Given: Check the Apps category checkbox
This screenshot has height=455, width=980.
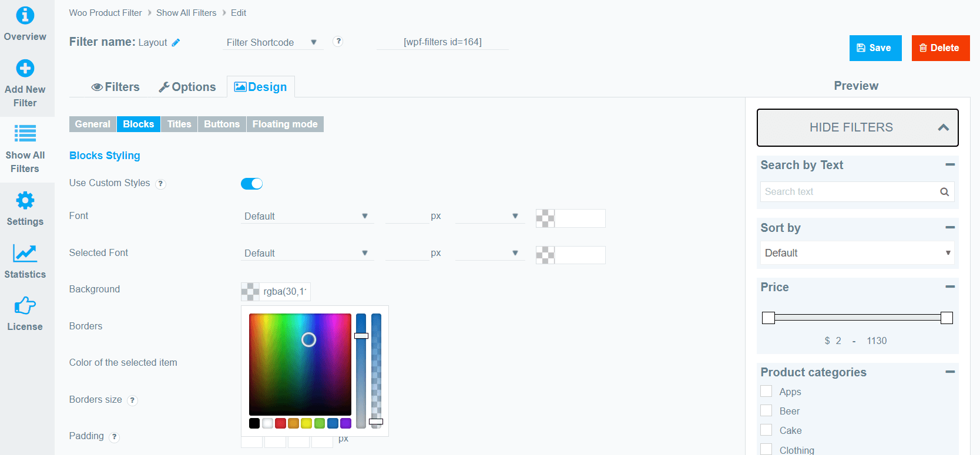Looking at the screenshot, I should point(766,392).
